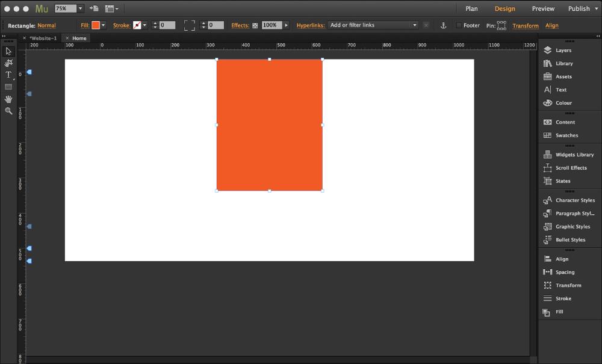Viewport: 602px width, 364px height.
Task: Switch to the Website-1 tab
Action: [43, 38]
